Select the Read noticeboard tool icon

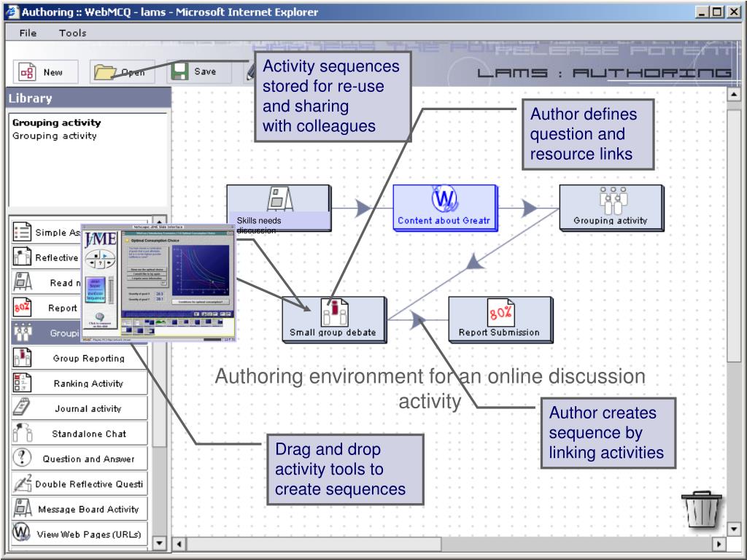(22, 282)
